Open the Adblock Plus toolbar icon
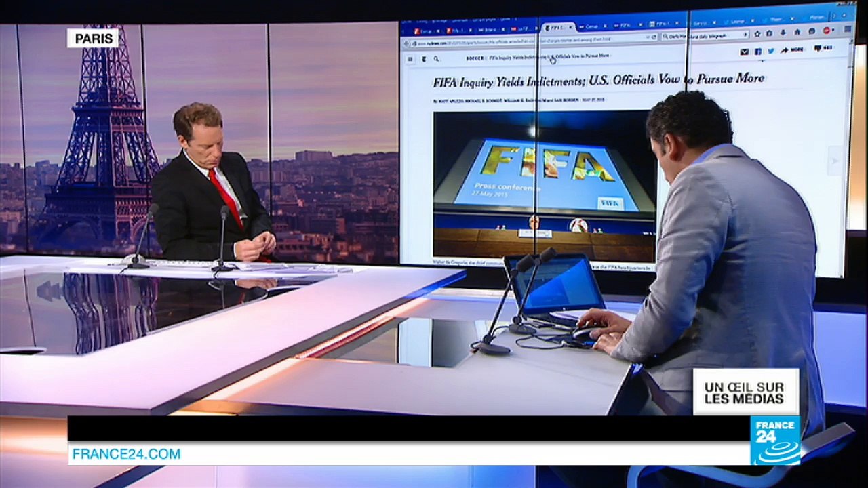 [827, 30]
